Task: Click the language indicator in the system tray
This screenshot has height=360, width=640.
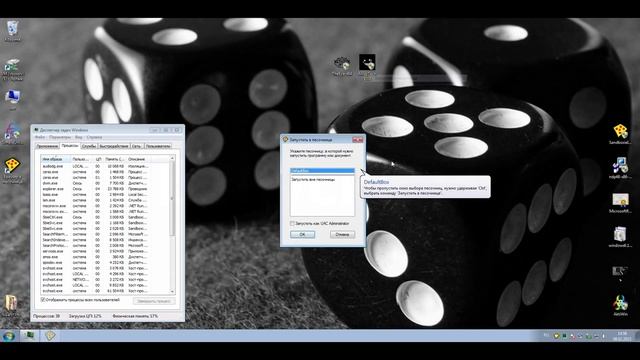Action: click(546, 336)
